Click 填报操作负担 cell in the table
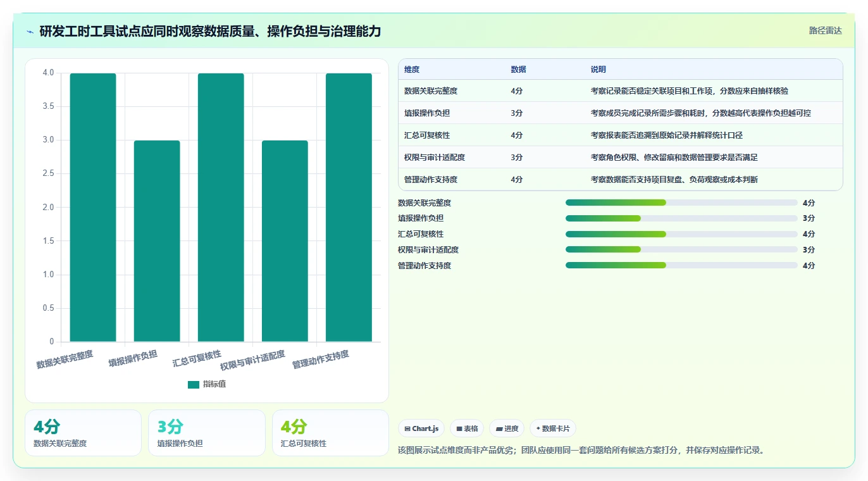This screenshot has height=481, width=868. tap(427, 113)
